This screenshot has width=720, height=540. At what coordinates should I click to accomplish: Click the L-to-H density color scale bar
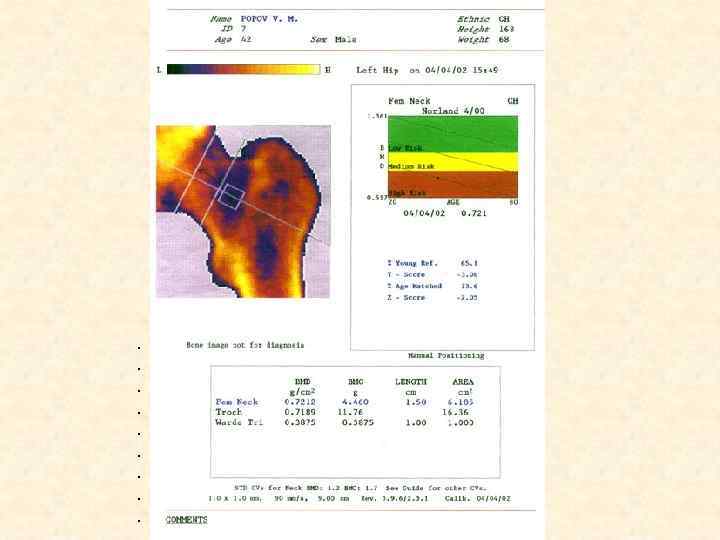pyautogui.click(x=243, y=69)
